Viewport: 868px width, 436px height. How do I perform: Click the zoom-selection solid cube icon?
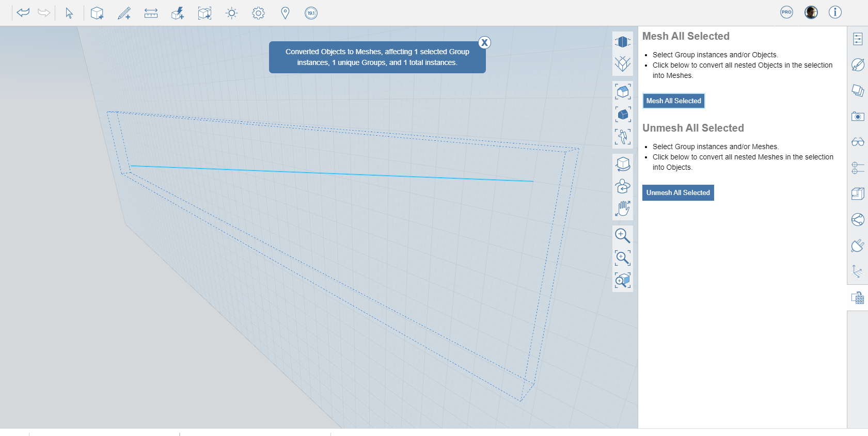[623, 115]
